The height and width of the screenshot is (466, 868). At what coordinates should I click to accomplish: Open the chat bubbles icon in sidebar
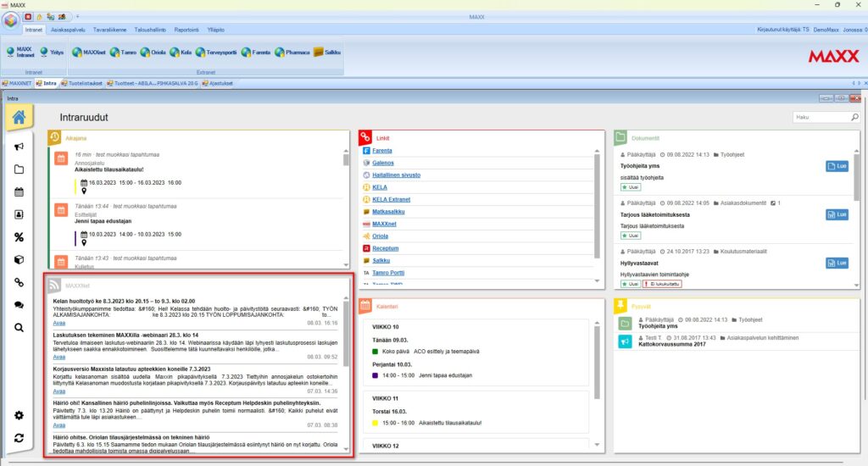[x=19, y=305]
